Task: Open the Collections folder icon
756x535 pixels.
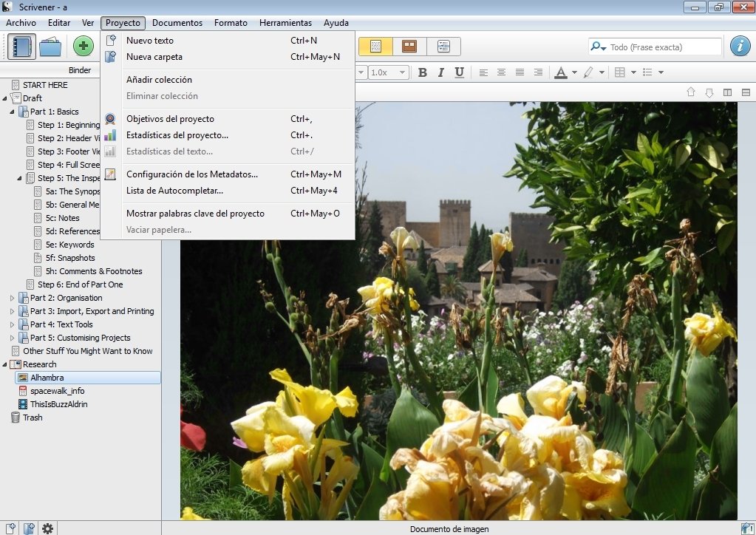Action: pyautogui.click(x=50, y=47)
